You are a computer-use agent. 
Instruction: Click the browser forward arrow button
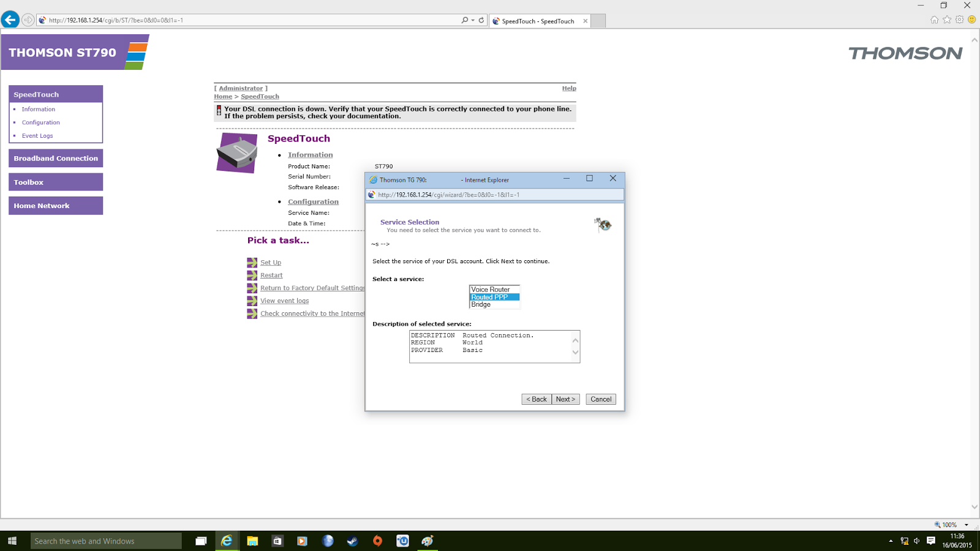click(x=28, y=20)
